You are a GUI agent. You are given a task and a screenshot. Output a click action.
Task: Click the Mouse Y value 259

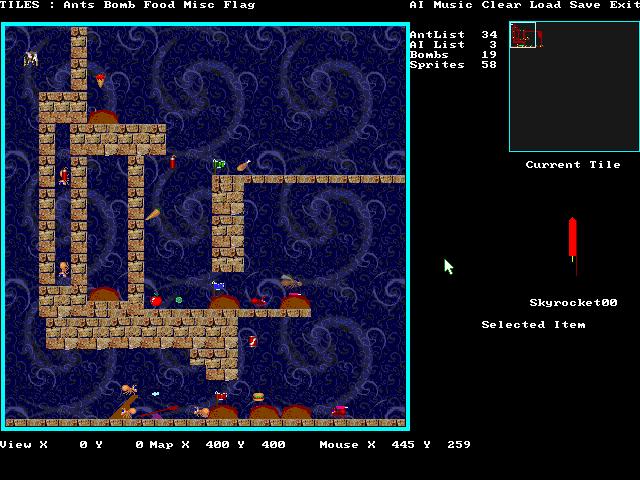pyautogui.click(x=459, y=444)
